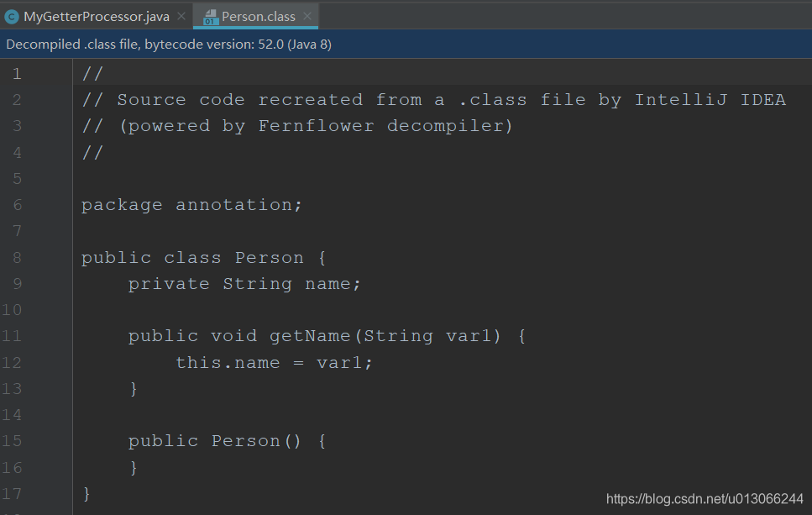Click the getName(String var1) method signature

pyautogui.click(x=327, y=336)
